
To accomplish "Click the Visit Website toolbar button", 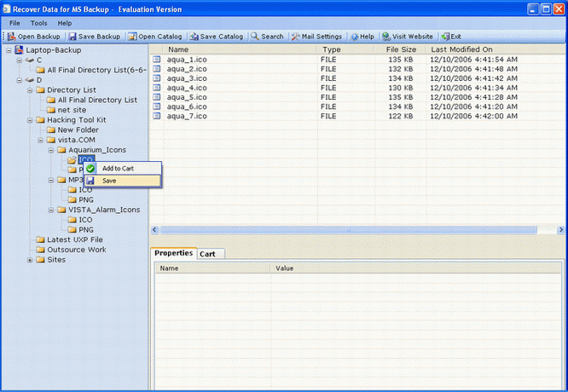I will coord(408,37).
